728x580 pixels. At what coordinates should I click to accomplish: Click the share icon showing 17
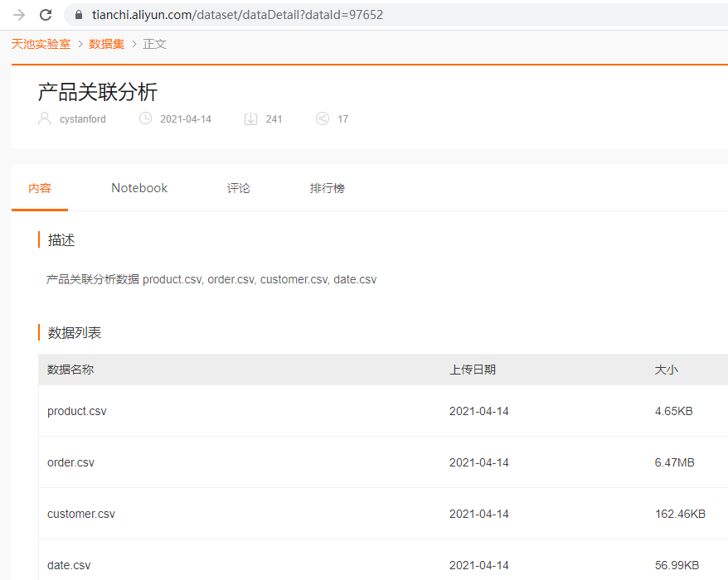323,118
